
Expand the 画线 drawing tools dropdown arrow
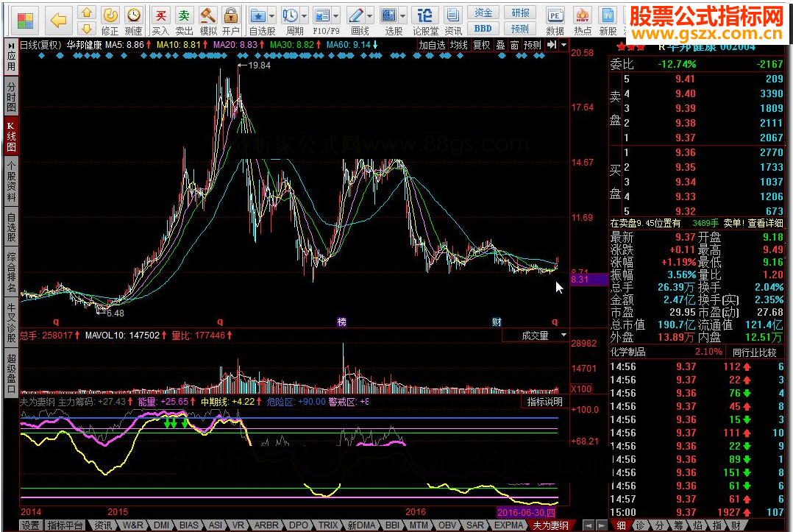coord(371,16)
